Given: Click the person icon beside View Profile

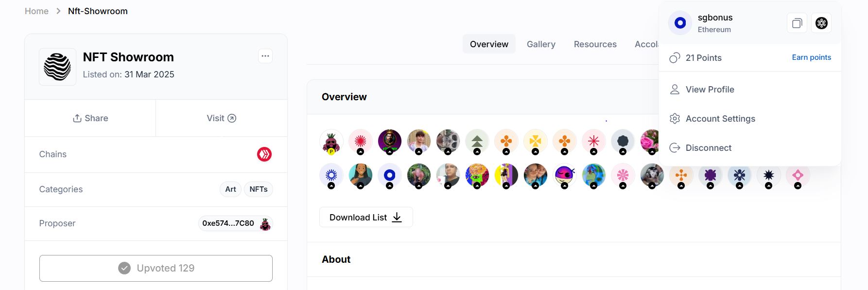Looking at the screenshot, I should click(675, 90).
